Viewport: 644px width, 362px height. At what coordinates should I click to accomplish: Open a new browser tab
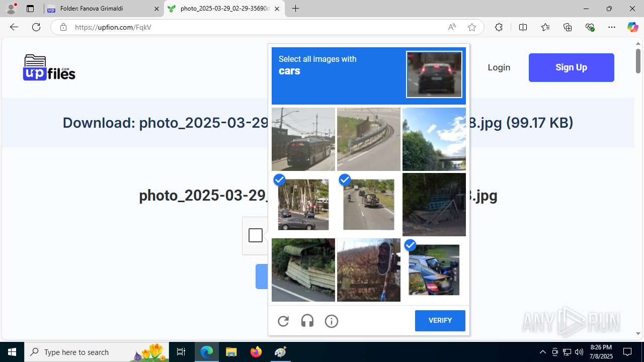296,9
